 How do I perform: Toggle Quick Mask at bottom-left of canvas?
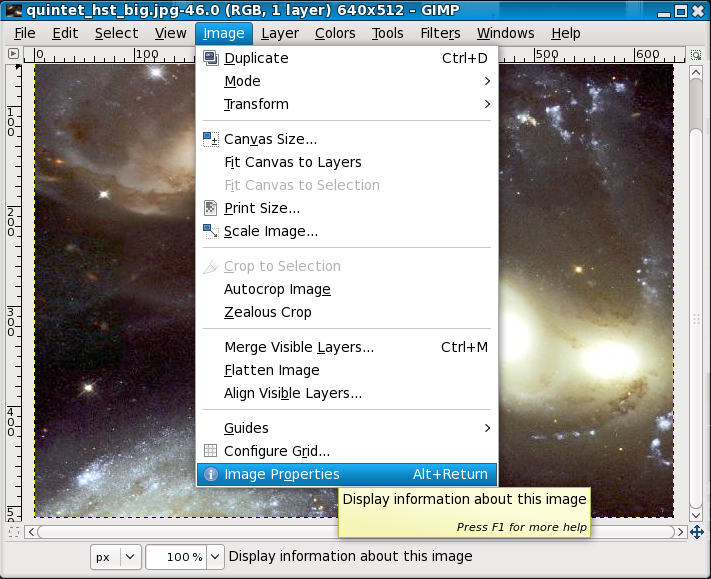[13, 532]
